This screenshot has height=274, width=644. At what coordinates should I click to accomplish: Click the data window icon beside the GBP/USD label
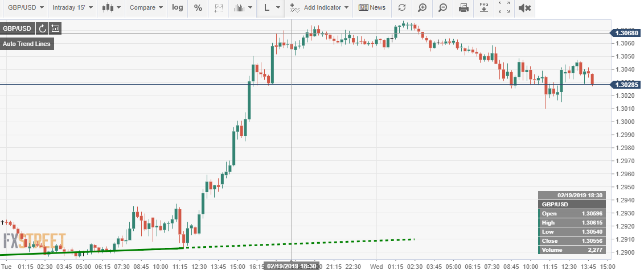[x=55, y=29]
